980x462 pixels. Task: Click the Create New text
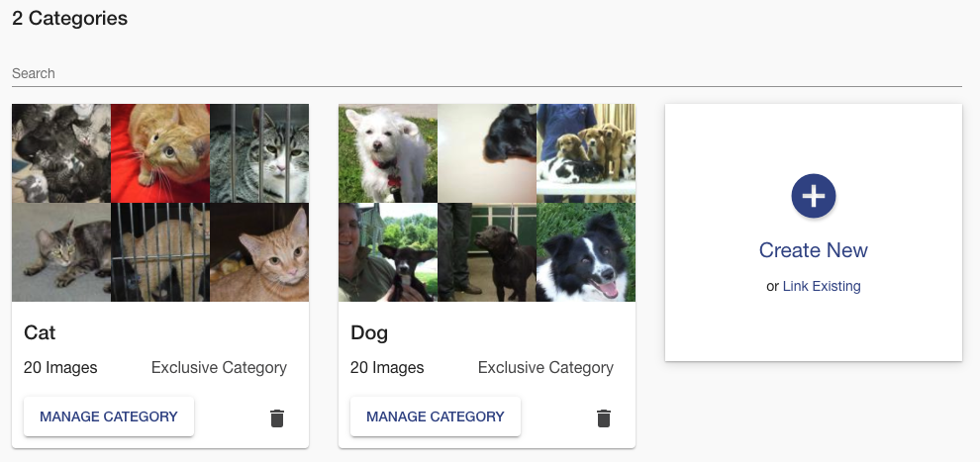(x=814, y=250)
